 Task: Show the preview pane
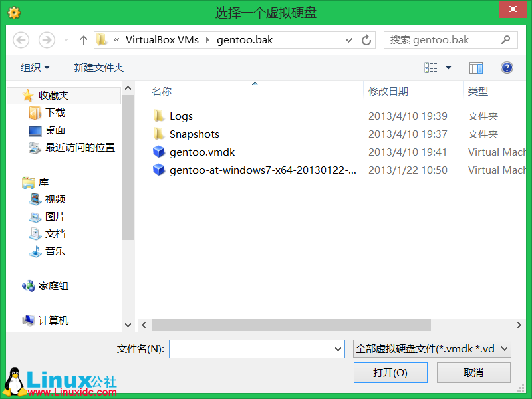point(475,68)
